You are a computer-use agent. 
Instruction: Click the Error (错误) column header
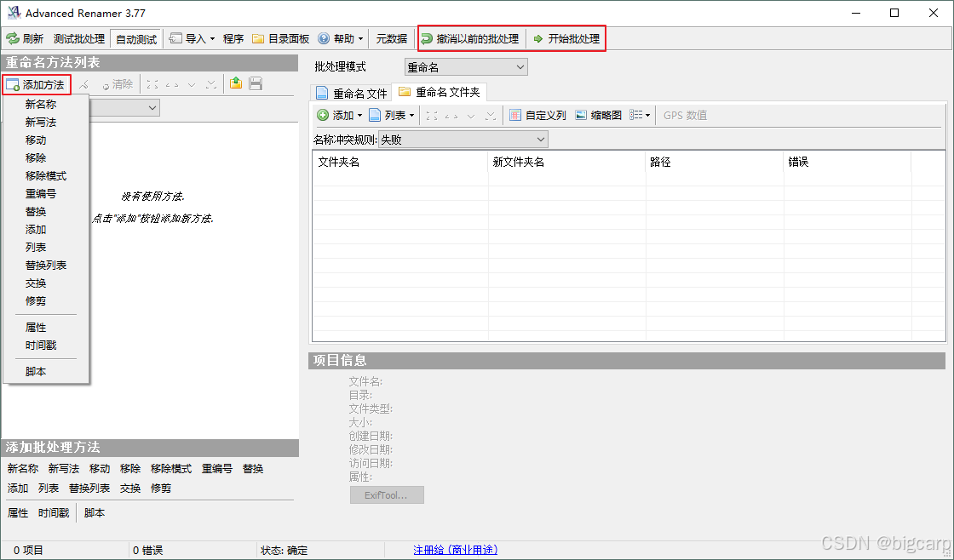[848, 163]
